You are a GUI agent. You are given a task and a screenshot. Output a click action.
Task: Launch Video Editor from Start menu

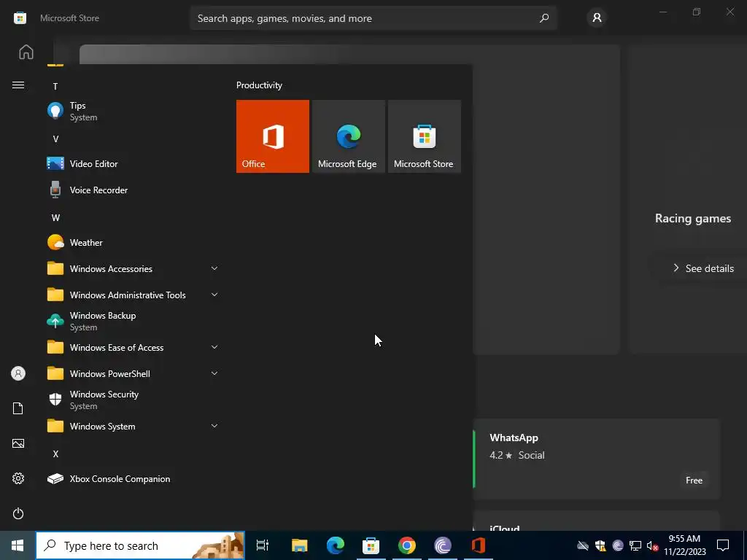click(x=133, y=164)
